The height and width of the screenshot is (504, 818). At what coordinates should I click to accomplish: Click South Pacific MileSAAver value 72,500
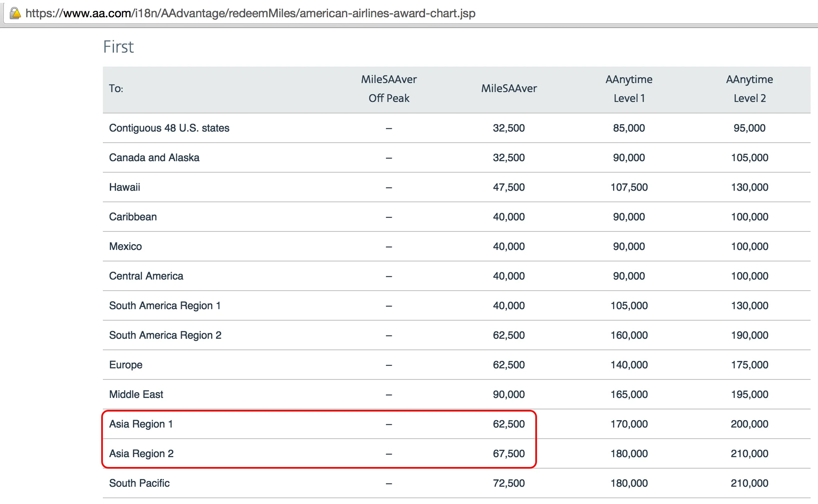tap(509, 483)
